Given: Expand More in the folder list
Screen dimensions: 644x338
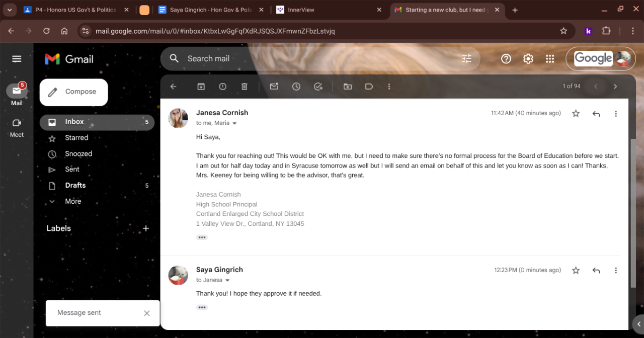Looking at the screenshot, I should point(73,201).
